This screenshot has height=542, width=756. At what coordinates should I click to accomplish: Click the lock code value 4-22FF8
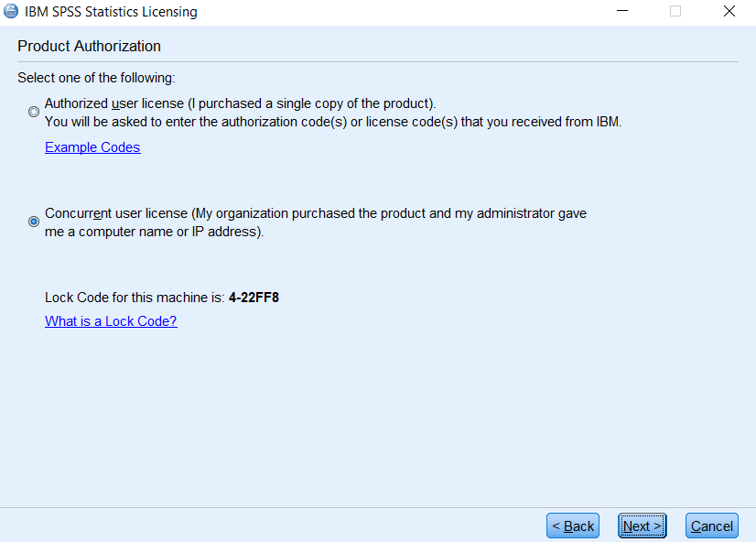[x=254, y=298]
